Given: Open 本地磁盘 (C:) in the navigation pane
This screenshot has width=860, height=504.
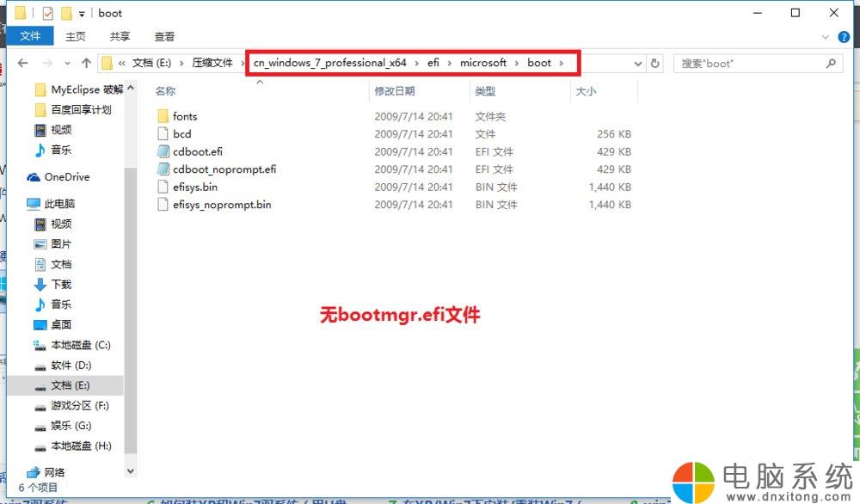Looking at the screenshot, I should pyautogui.click(x=72, y=345).
